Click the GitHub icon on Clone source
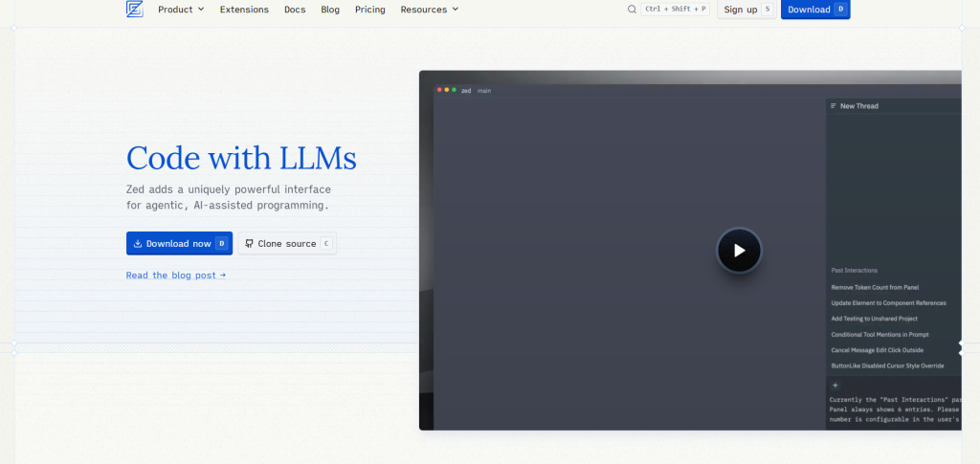The image size is (980, 464). pos(249,244)
